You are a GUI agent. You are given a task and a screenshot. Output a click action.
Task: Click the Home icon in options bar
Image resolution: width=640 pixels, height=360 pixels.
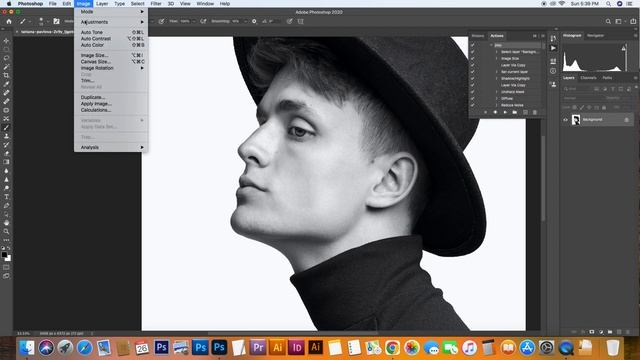[9, 21]
